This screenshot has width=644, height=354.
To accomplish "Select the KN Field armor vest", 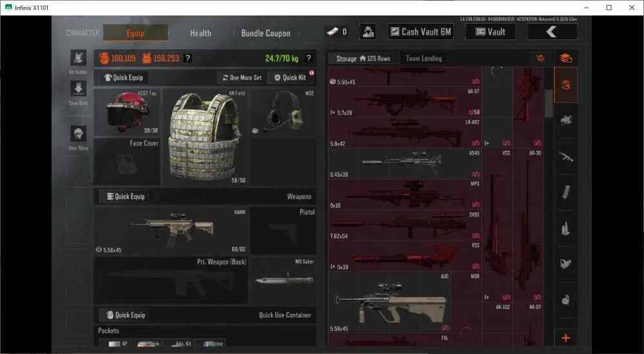I will pos(205,137).
